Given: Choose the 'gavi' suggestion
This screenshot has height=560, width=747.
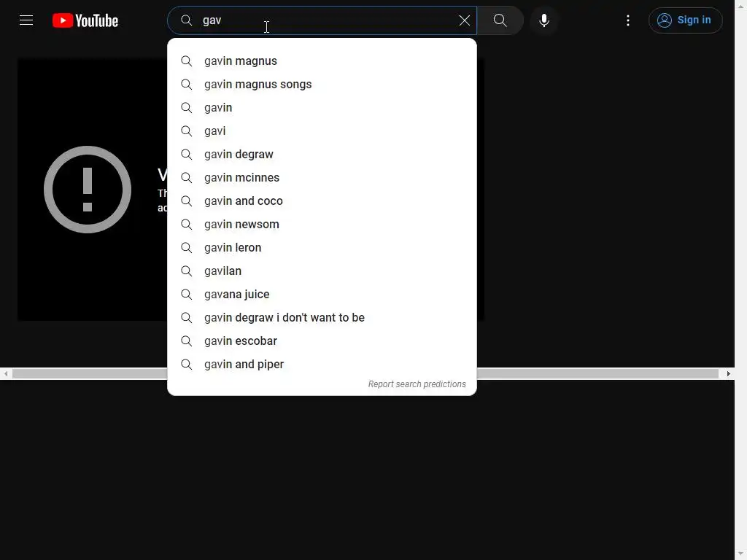Looking at the screenshot, I should click(x=322, y=131).
